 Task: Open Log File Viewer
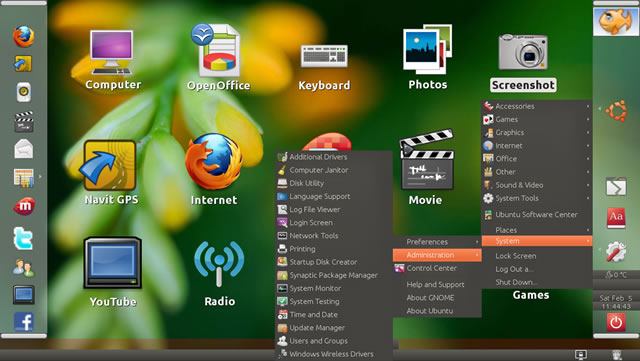[334, 209]
